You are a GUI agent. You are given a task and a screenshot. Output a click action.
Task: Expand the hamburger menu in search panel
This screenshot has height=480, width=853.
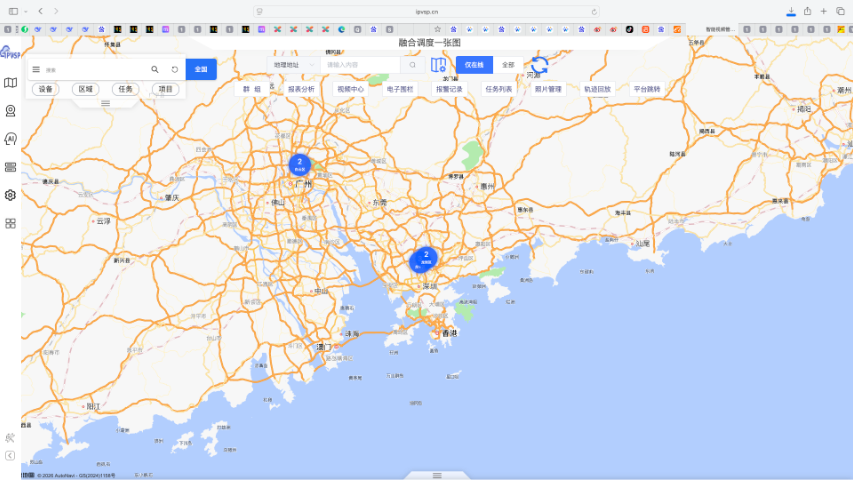click(36, 70)
